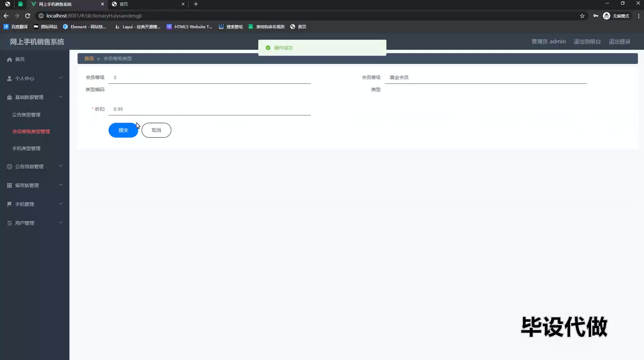This screenshot has width=644, height=360.
Task: Open 手机类型管理 submenu item
Action: coord(26,148)
